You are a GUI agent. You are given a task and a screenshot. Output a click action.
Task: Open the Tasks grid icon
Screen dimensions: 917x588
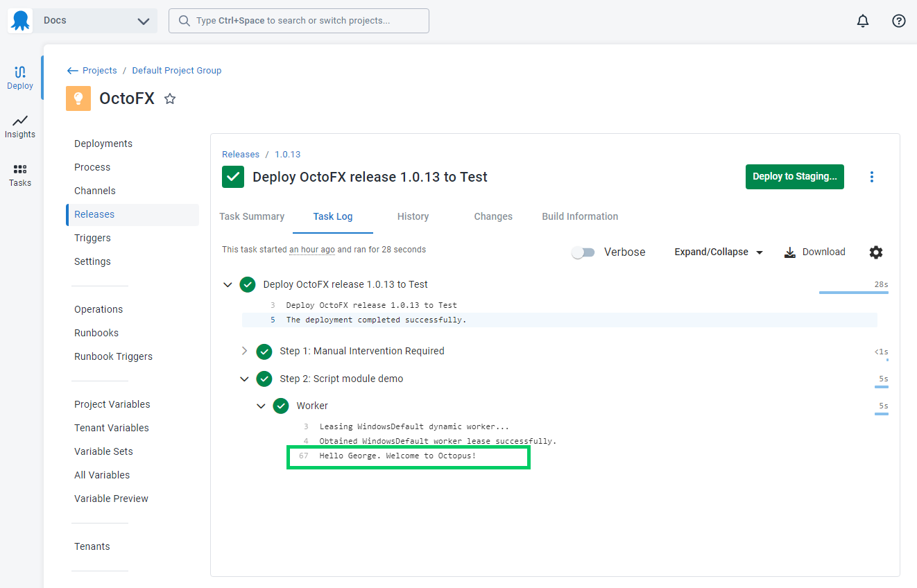tap(20, 169)
